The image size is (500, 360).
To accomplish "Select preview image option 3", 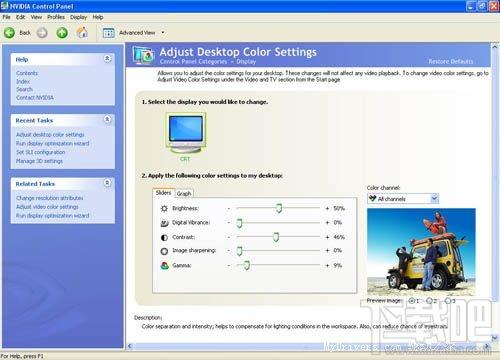I will coord(448,301).
